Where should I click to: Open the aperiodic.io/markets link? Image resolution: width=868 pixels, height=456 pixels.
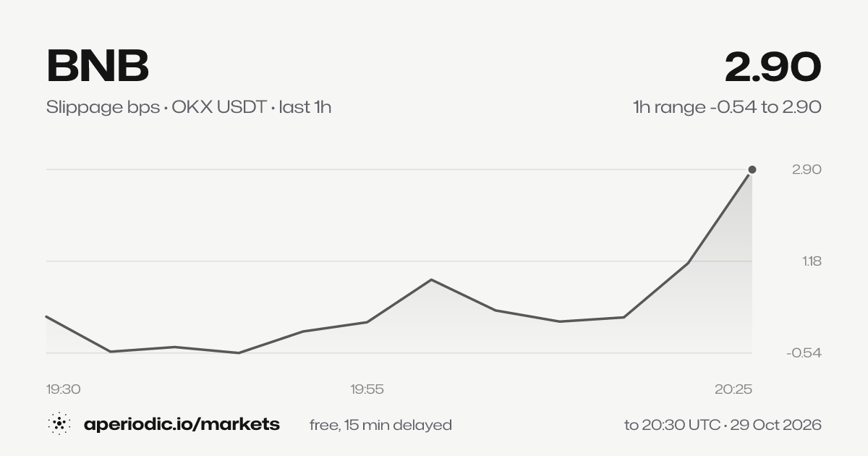coord(182,424)
